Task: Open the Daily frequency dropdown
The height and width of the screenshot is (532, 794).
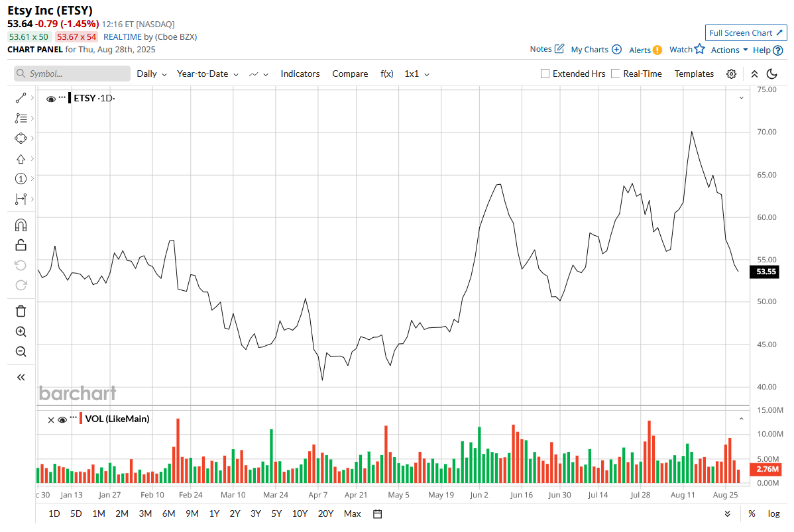Action: (x=152, y=74)
